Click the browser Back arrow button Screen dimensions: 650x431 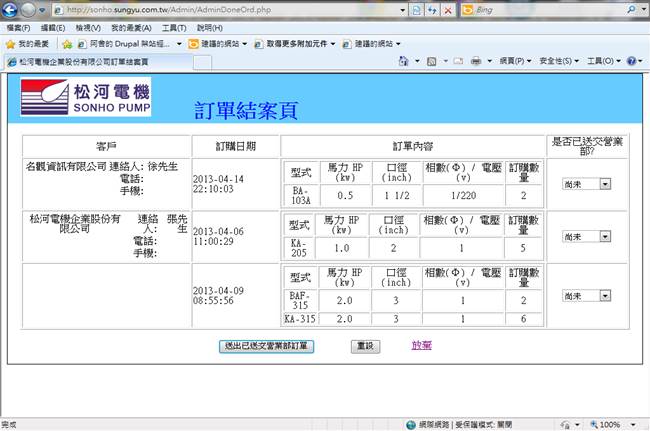(9, 9)
